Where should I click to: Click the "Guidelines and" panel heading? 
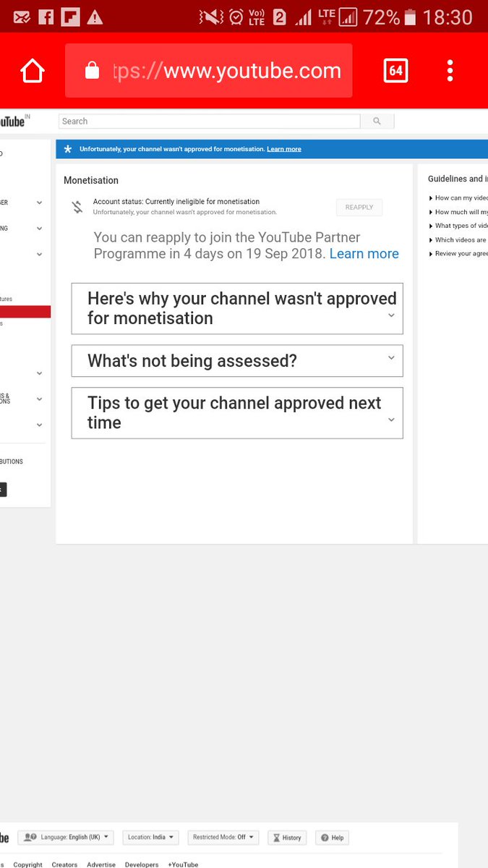pyautogui.click(x=458, y=179)
